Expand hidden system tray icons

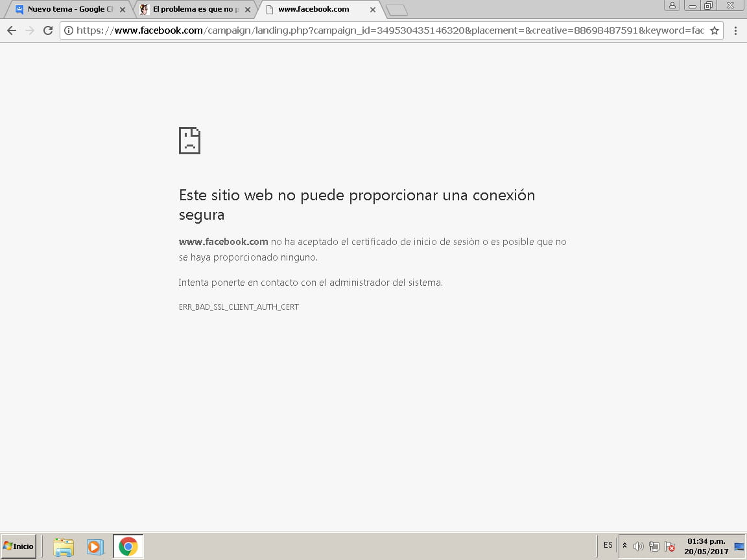tap(624, 546)
